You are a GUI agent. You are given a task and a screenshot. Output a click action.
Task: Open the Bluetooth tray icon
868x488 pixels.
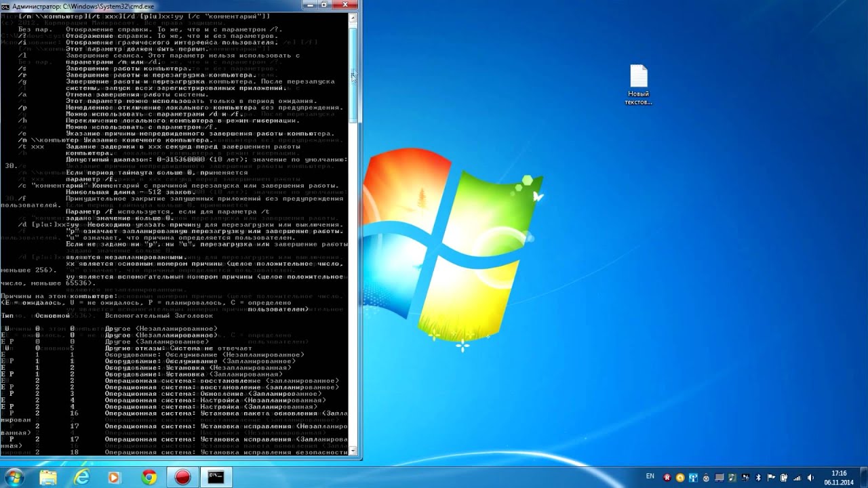[758, 478]
